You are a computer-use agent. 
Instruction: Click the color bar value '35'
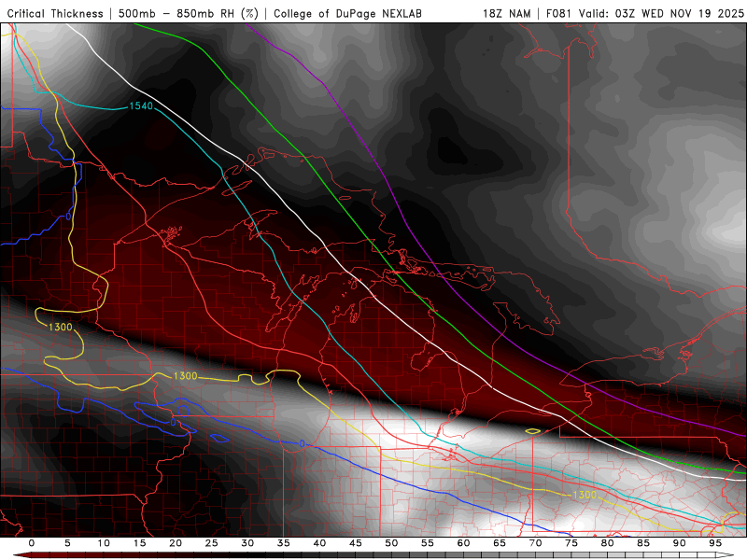tap(284, 543)
